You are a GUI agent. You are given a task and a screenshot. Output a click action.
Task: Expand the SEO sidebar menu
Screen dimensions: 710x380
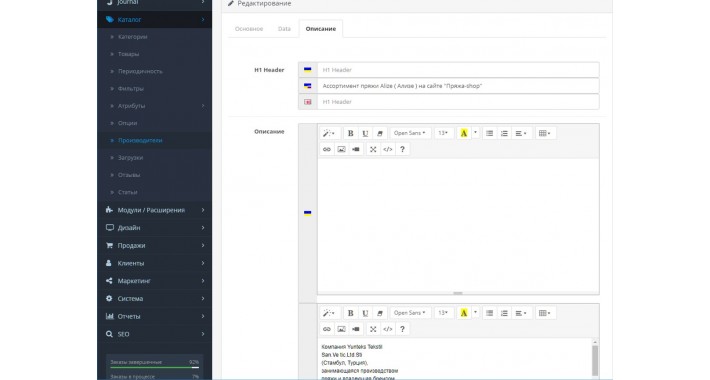pyautogui.click(x=154, y=334)
